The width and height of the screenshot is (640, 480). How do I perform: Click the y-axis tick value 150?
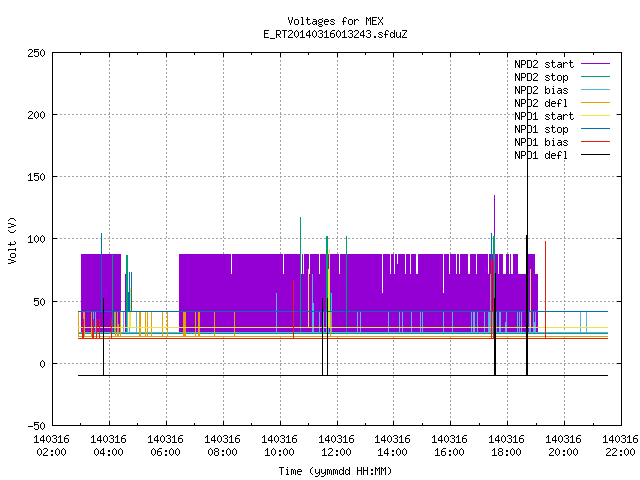pyautogui.click(x=36, y=177)
